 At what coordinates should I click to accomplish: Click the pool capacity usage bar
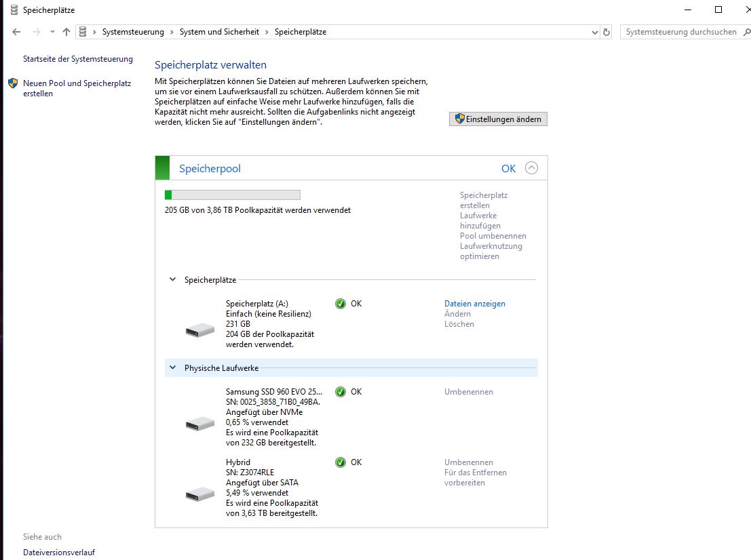[x=232, y=195]
